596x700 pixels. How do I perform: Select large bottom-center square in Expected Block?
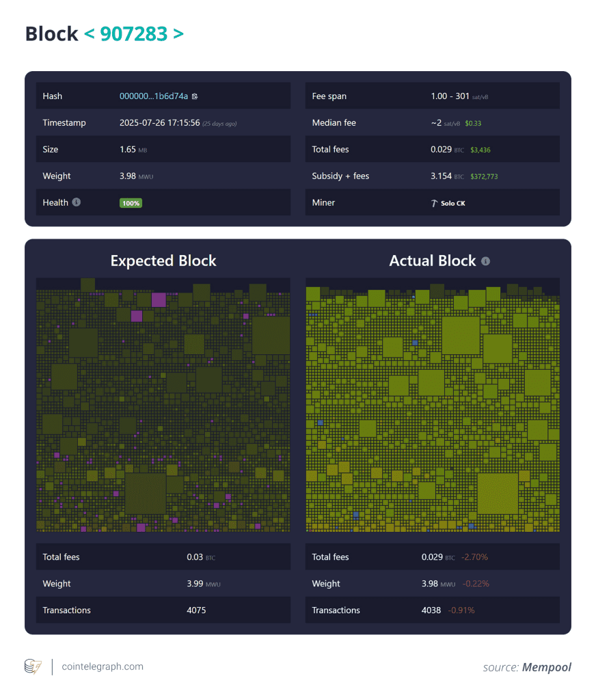(x=146, y=493)
